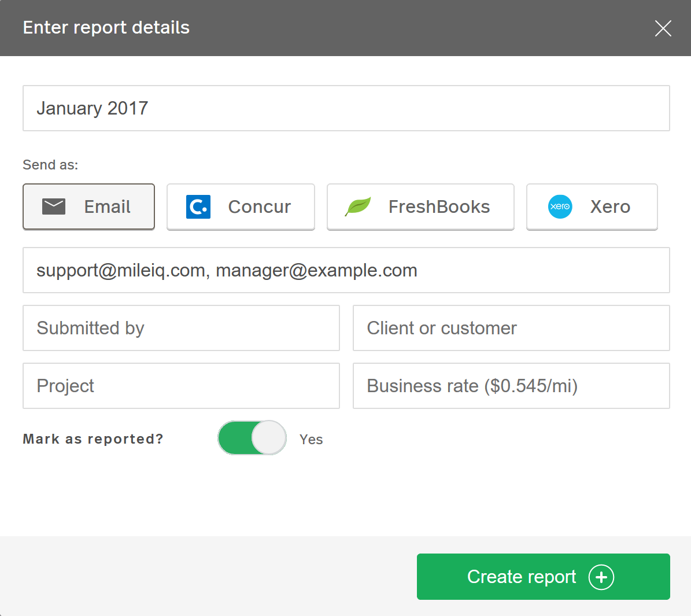The height and width of the screenshot is (616, 691).
Task: Click the Client or customer field
Action: point(511,328)
